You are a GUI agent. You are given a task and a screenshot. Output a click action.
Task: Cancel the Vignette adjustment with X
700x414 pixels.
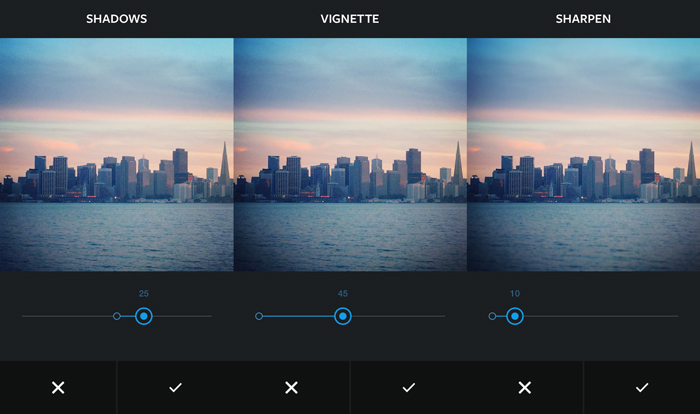(292, 387)
